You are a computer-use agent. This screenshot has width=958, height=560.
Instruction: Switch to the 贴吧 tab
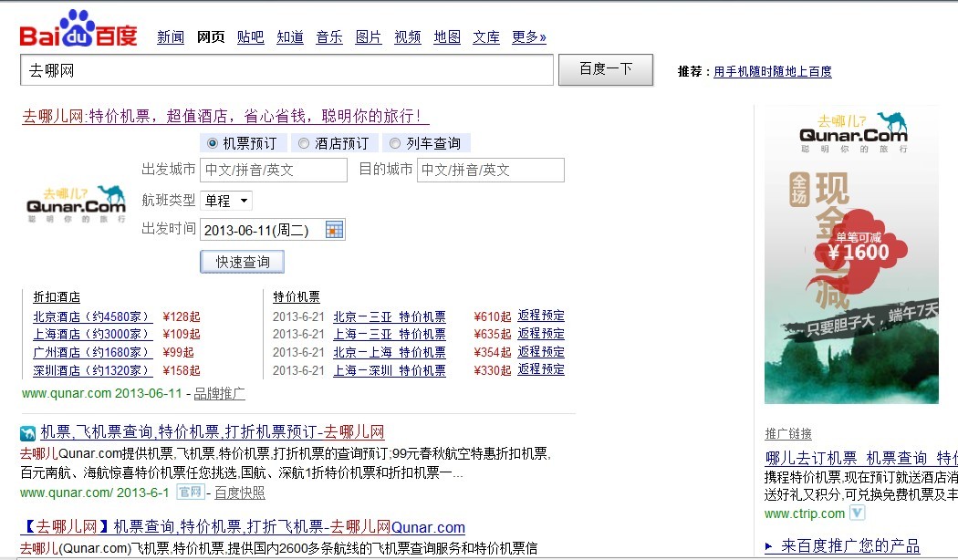tap(251, 37)
